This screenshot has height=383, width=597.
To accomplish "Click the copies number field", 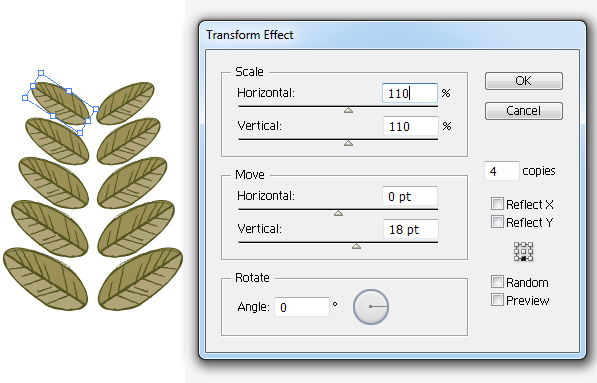I will point(502,171).
